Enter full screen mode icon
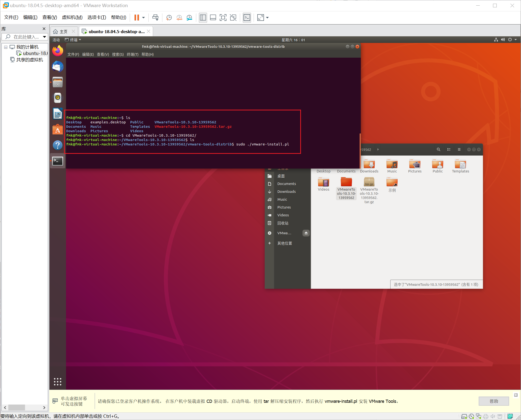This screenshot has width=521, height=420. [x=223, y=18]
